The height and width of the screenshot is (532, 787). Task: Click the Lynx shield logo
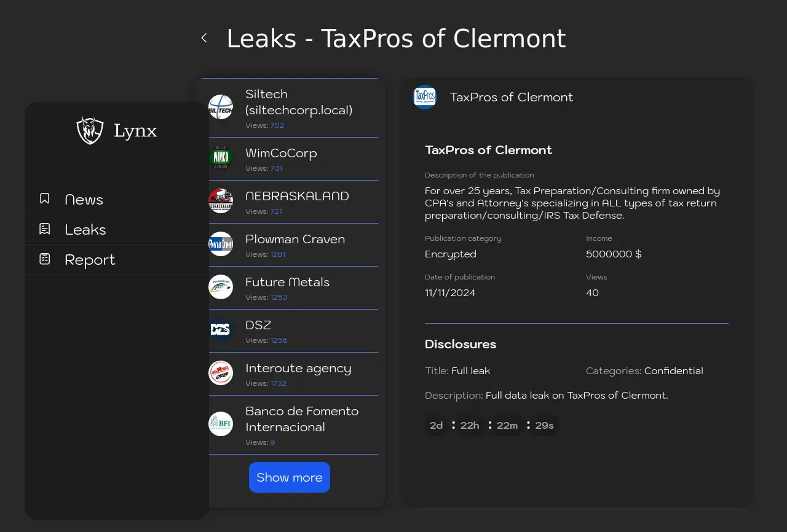90,130
